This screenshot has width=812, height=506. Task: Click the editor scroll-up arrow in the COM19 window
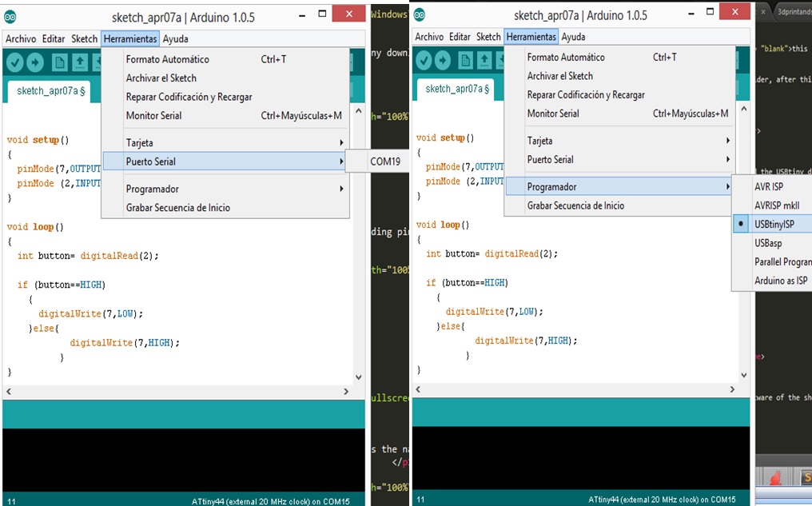coord(358,111)
